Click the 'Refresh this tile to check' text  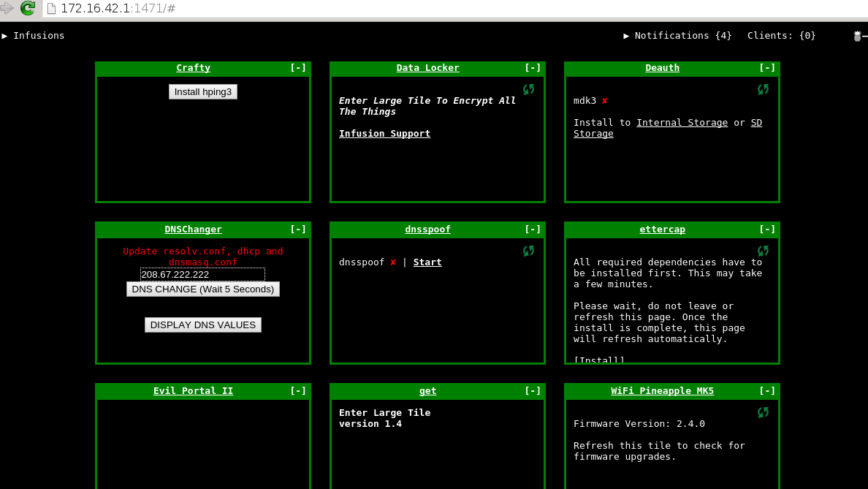coord(659,451)
